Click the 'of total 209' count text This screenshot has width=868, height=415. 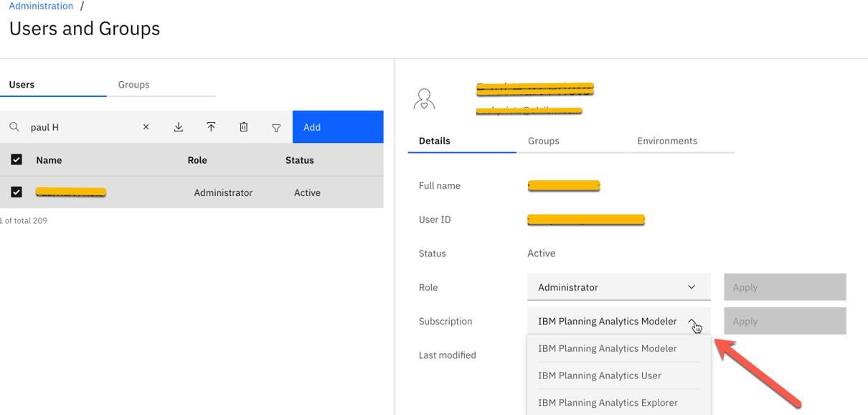coord(24,220)
